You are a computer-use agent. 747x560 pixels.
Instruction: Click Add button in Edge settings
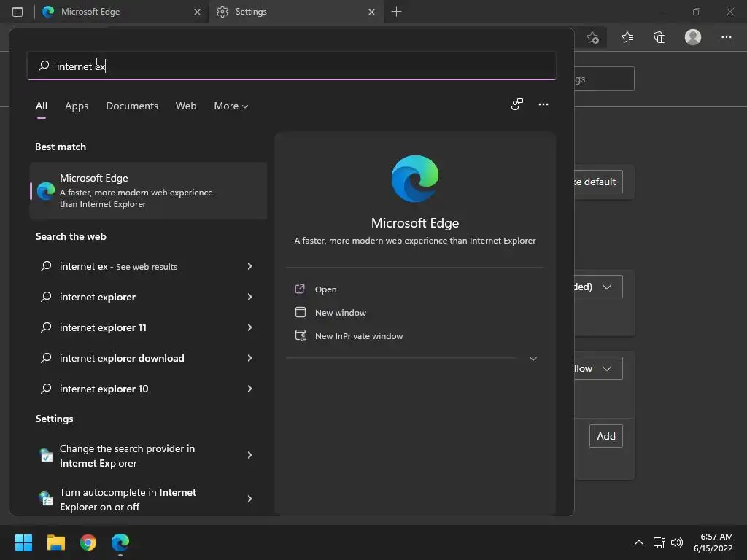(x=606, y=436)
